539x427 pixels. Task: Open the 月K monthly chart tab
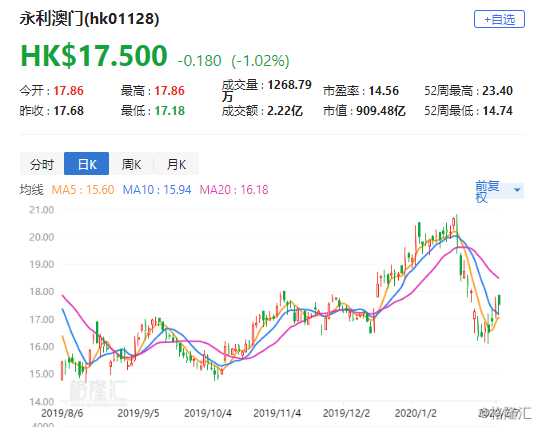[x=176, y=164]
